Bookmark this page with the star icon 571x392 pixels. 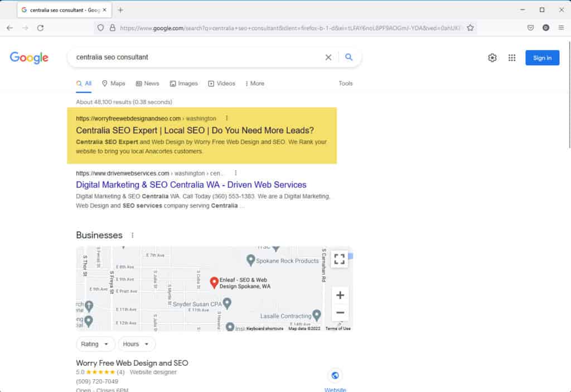[x=470, y=28]
